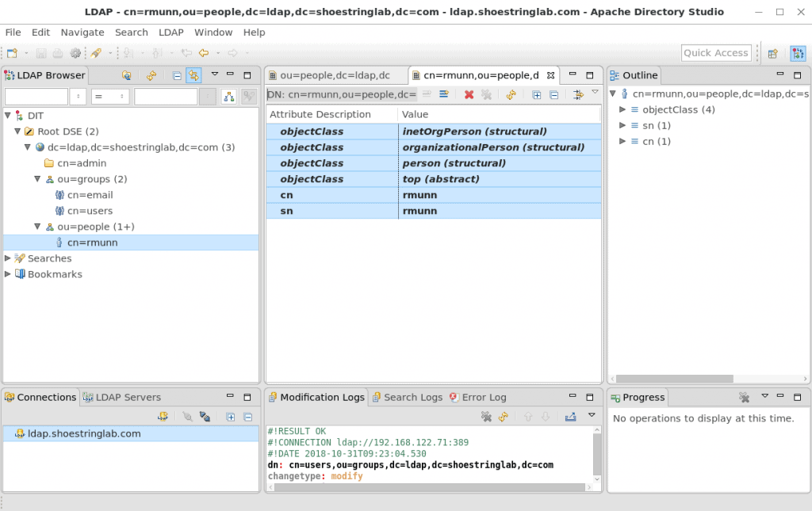The image size is (812, 511).
Task: Expand objectClass (4) in Outline
Action: pyautogui.click(x=622, y=109)
